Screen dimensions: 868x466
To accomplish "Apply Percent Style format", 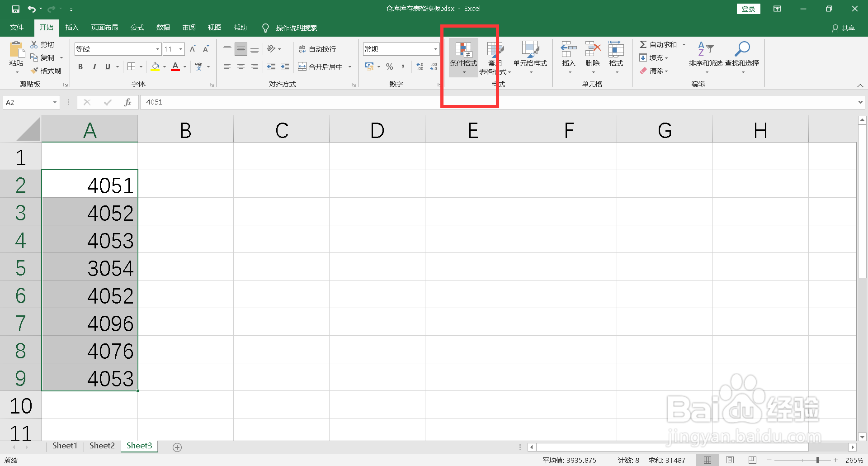I will (x=390, y=67).
